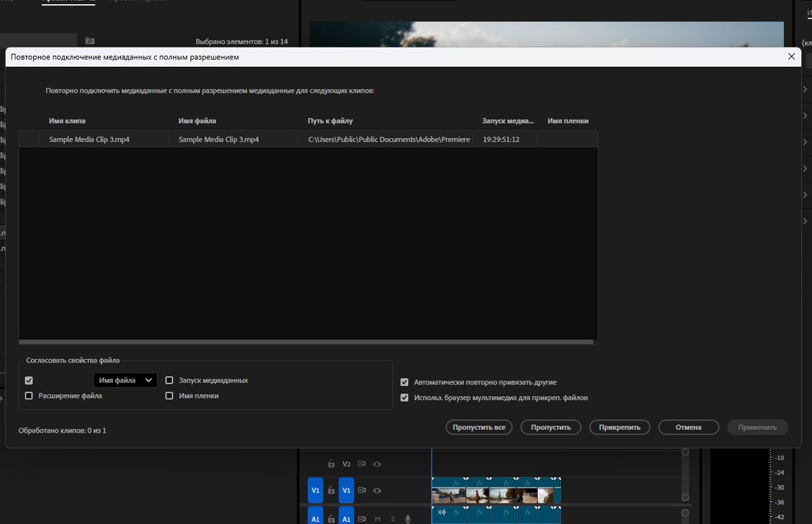Viewport: 812px width, 524px height.
Task: Enable the 'Имя пленки' checkbox
Action: 170,396
